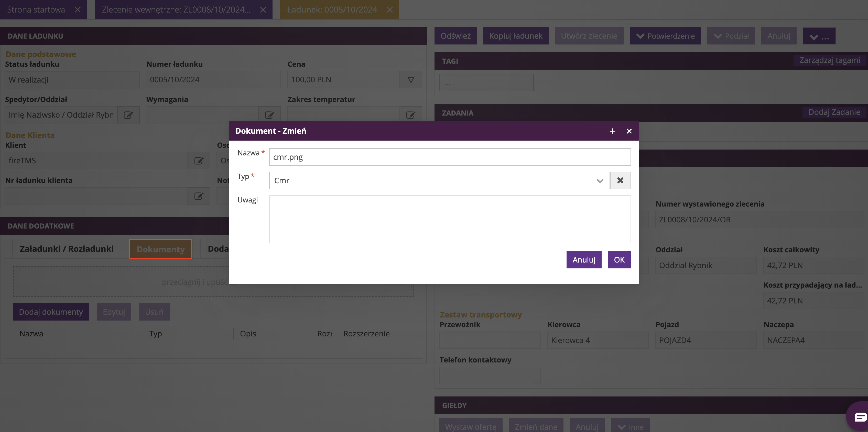Click edit icon next to Wymagania field
This screenshot has width=868, height=432.
(x=269, y=115)
